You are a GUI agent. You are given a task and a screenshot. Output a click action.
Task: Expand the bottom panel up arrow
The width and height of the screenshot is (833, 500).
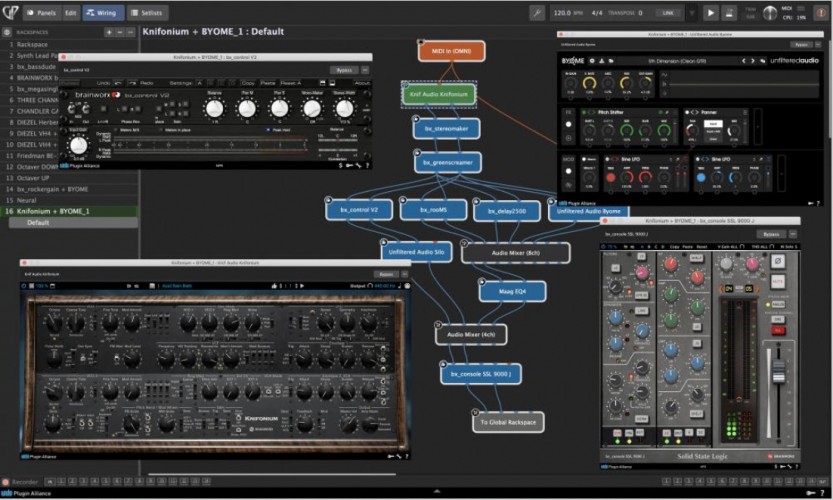click(437, 491)
